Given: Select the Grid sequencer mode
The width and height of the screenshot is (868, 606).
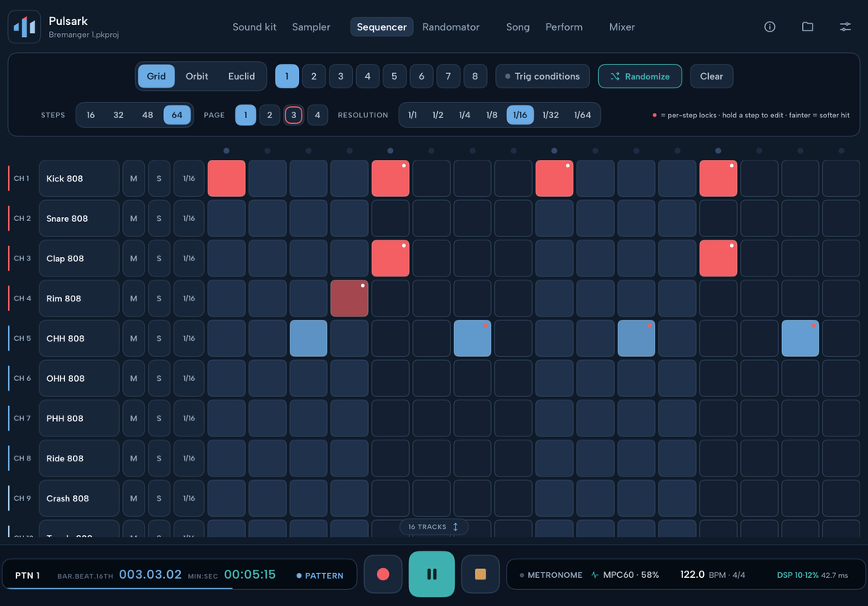Looking at the screenshot, I should (156, 76).
